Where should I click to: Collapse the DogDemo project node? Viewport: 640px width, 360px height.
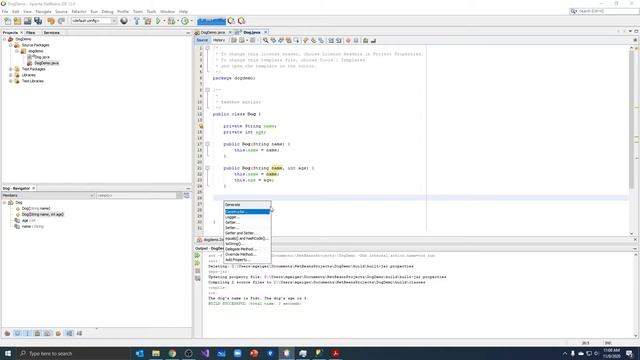click(x=5, y=39)
